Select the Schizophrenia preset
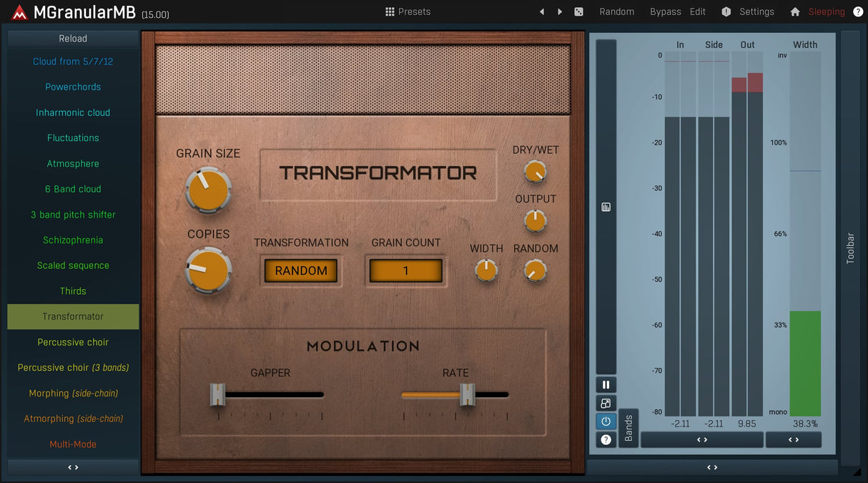This screenshot has width=868, height=483. pyautogui.click(x=73, y=240)
